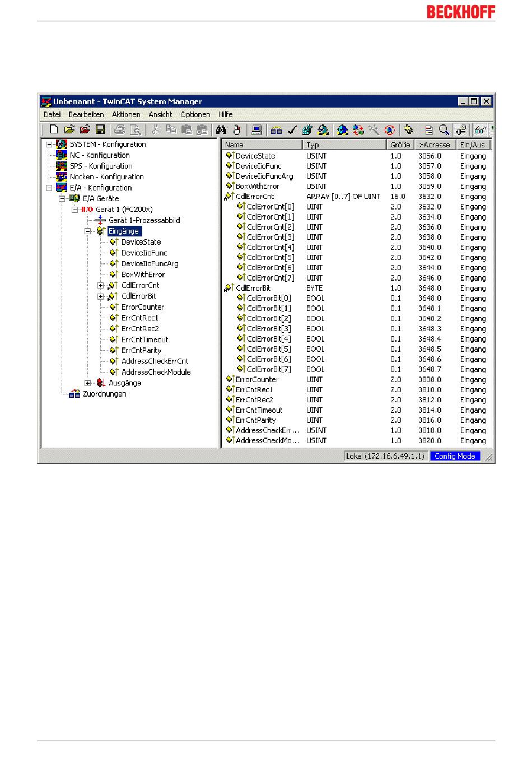Select SPS - Konfiguration in the tree
Image resolution: width=532 pixels, height=767 pixels.
101,166
